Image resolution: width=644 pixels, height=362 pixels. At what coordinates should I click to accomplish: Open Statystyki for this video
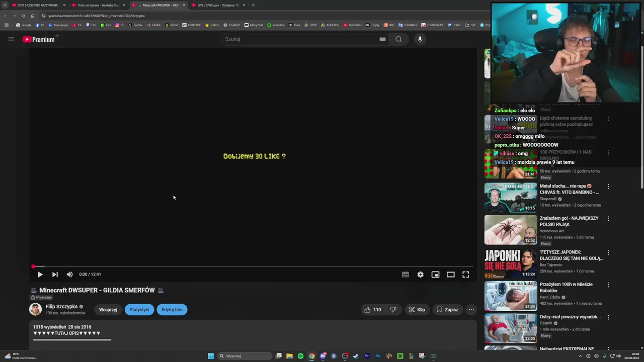pyautogui.click(x=139, y=310)
